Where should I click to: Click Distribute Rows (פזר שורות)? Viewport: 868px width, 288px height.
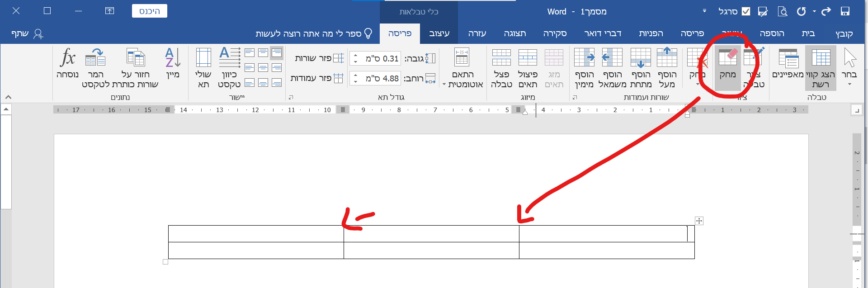click(x=319, y=58)
